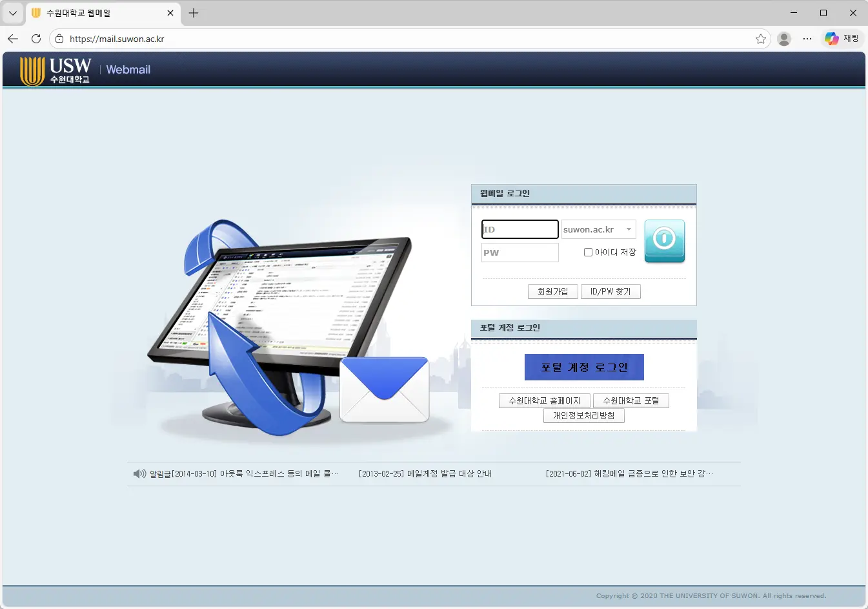Click the speaker icon beside announcements
868x609 pixels.
(x=139, y=473)
